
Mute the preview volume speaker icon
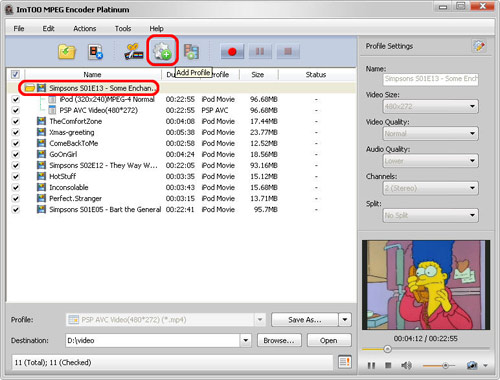pyautogui.click(x=406, y=366)
